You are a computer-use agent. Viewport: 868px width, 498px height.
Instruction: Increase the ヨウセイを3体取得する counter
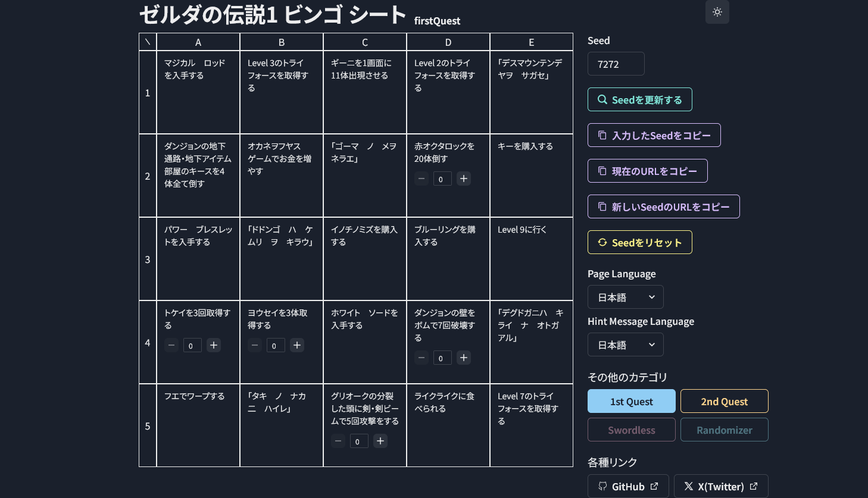point(297,345)
